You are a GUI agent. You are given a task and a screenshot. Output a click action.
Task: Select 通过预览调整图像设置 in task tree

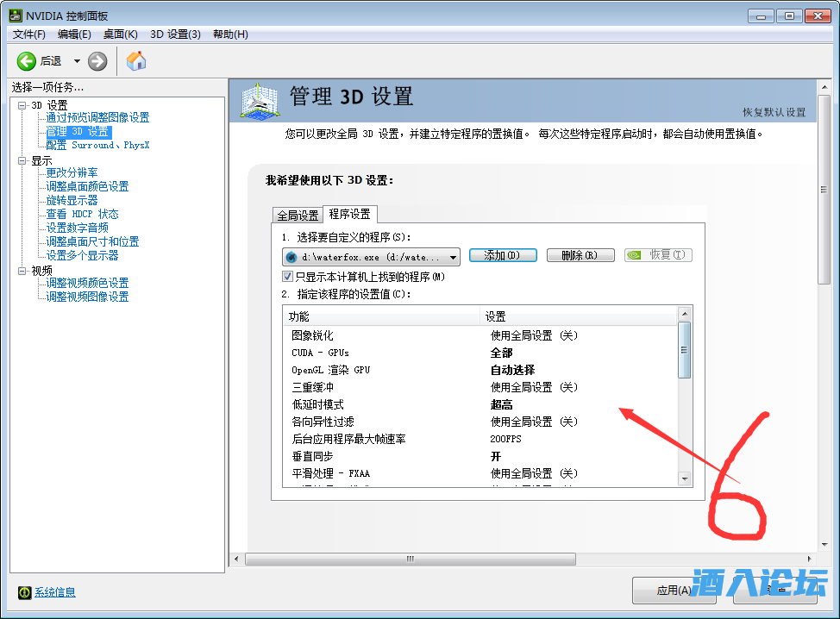pyautogui.click(x=97, y=118)
